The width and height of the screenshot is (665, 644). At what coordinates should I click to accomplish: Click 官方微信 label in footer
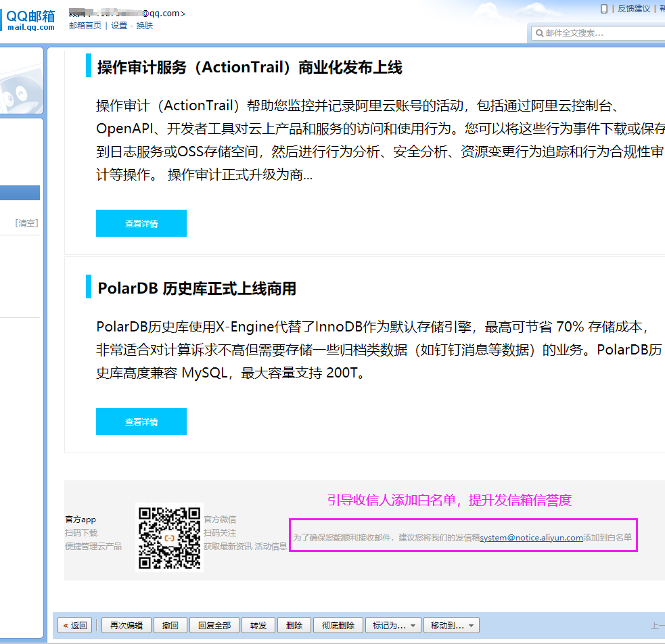pos(220,520)
